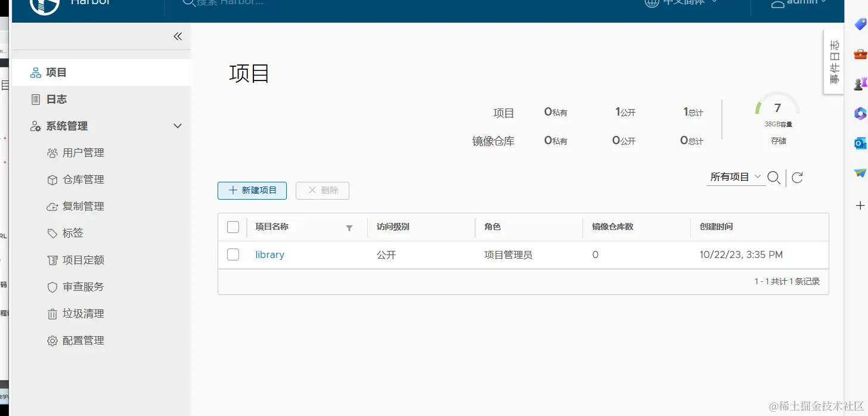Viewport: 868px width, 416px height.
Task: Click the Harbor logo in header
Action: [45, 5]
